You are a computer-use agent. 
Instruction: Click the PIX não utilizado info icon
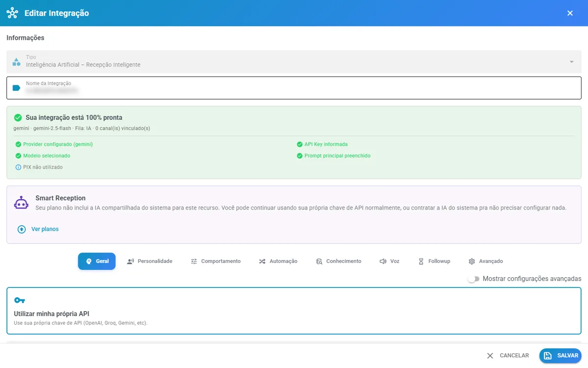click(18, 167)
